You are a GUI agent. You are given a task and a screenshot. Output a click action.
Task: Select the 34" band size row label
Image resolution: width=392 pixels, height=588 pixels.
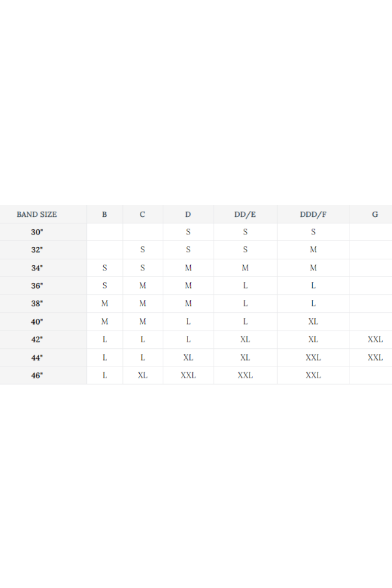click(x=37, y=268)
